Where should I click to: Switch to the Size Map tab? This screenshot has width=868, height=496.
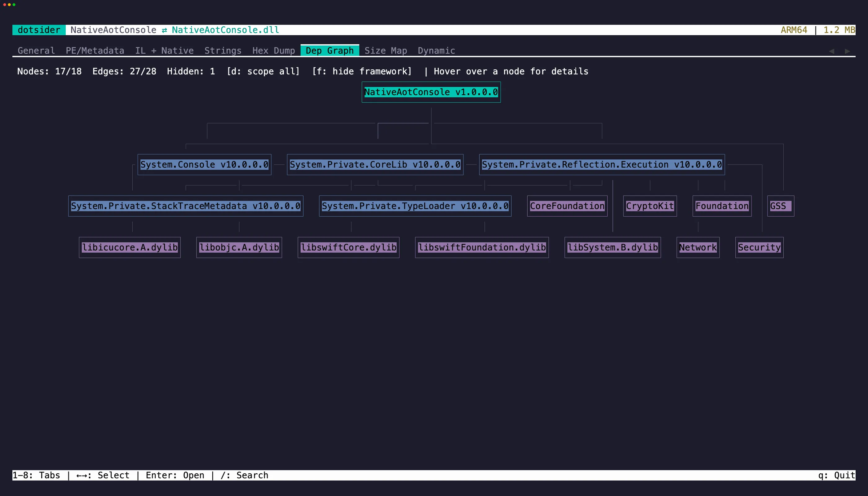click(x=386, y=51)
